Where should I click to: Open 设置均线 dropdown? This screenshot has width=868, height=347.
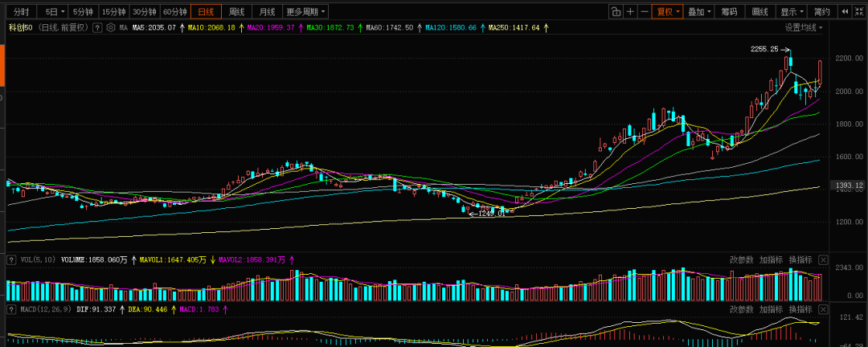pyautogui.click(x=803, y=27)
